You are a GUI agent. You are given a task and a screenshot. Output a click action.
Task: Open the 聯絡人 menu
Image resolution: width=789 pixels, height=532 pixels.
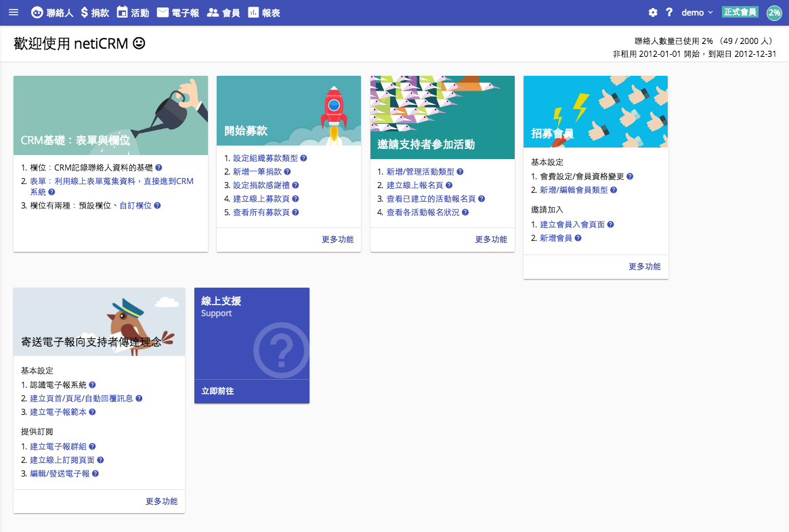tap(52, 13)
